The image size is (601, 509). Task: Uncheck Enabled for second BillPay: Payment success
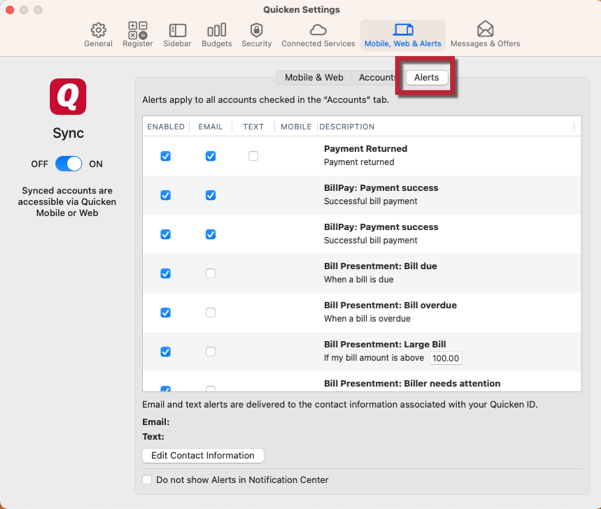(166, 234)
